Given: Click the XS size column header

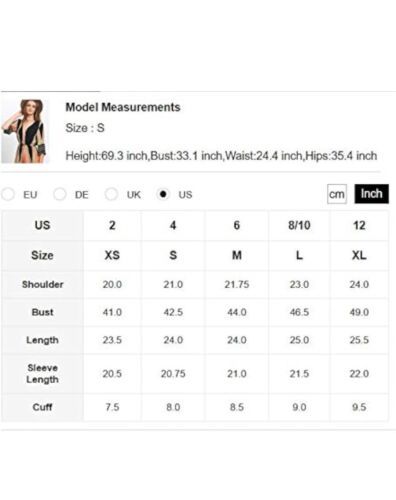Looking at the screenshot, I should (x=112, y=255).
